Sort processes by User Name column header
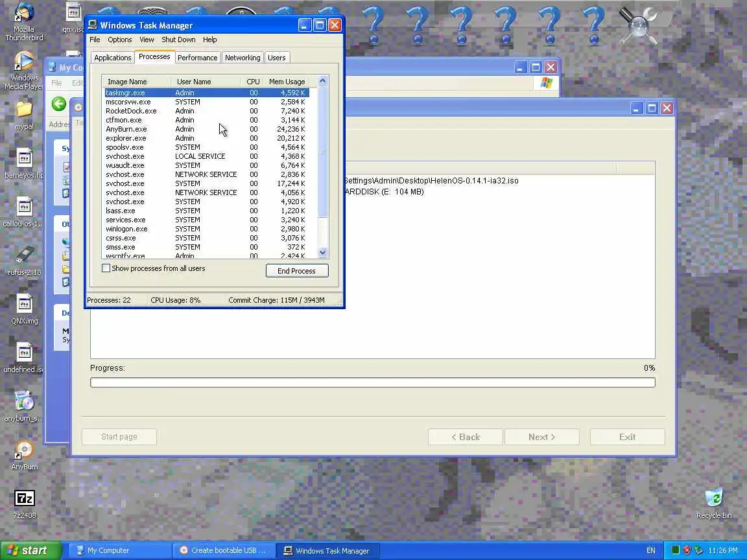 206,82
